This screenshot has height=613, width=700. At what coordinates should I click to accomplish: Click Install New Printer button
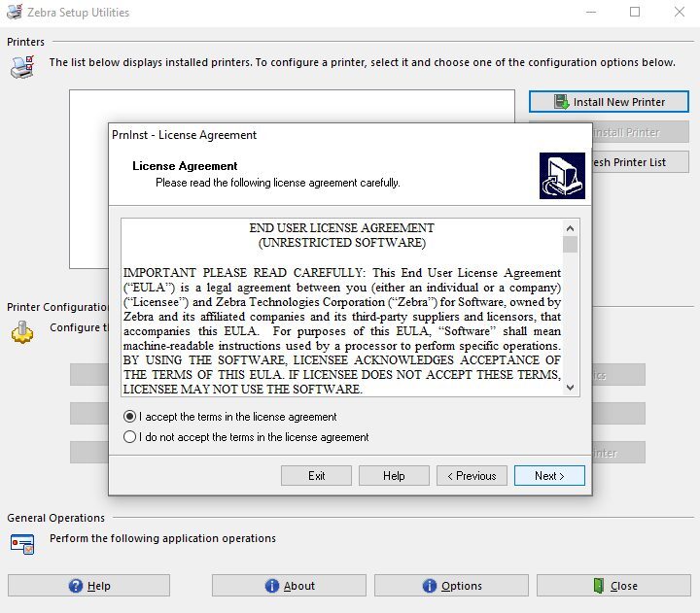[609, 102]
